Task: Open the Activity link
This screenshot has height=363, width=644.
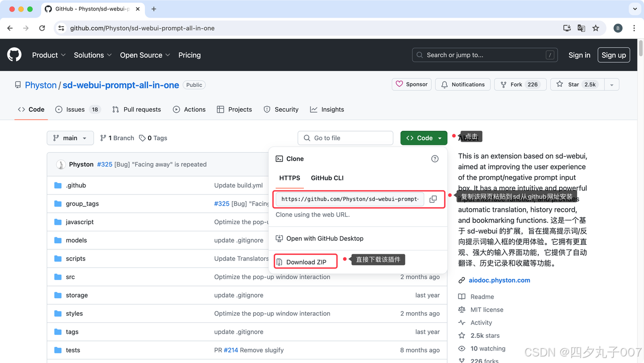Action: click(481, 323)
